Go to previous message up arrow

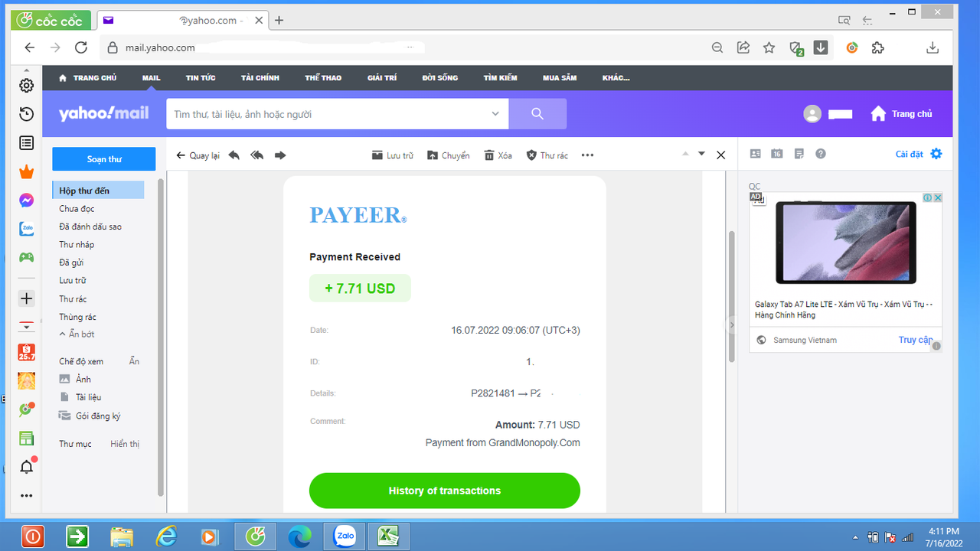tap(685, 154)
